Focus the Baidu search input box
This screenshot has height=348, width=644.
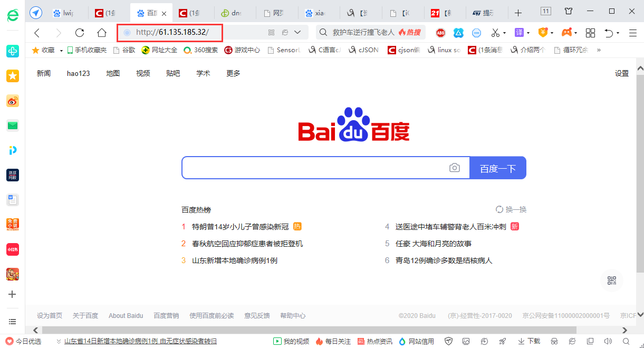[x=314, y=168]
